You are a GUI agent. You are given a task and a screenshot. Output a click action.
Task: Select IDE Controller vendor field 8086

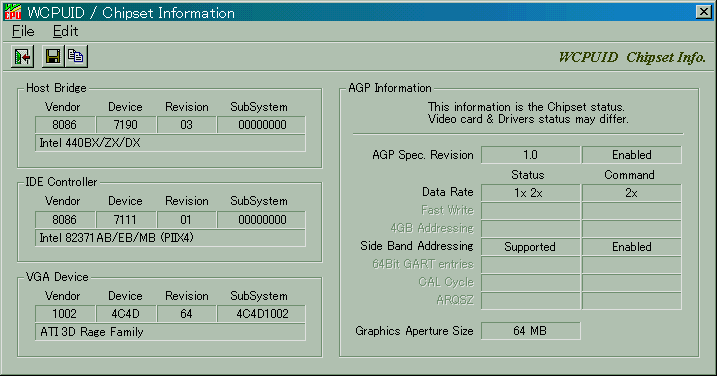[x=65, y=220]
